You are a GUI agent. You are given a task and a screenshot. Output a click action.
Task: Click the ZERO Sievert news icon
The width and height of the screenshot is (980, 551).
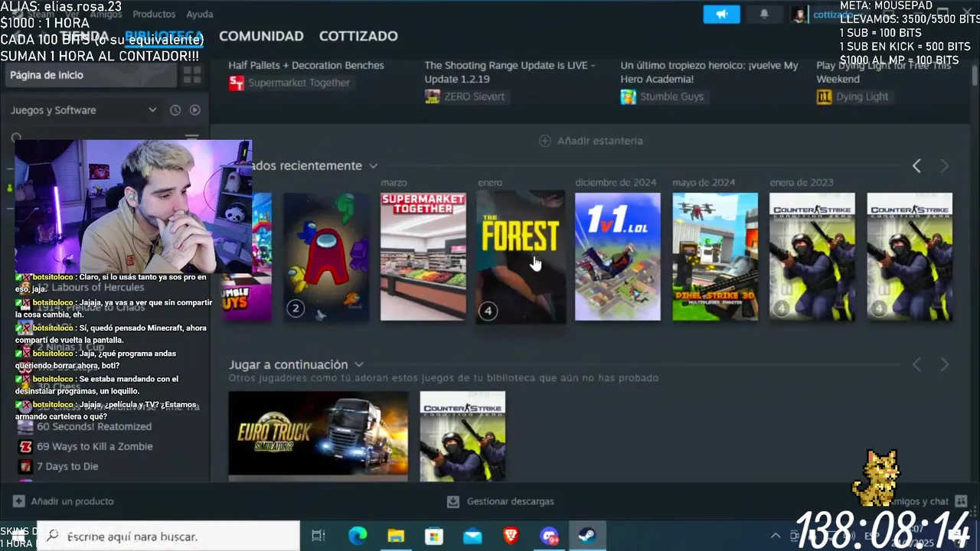433,96
